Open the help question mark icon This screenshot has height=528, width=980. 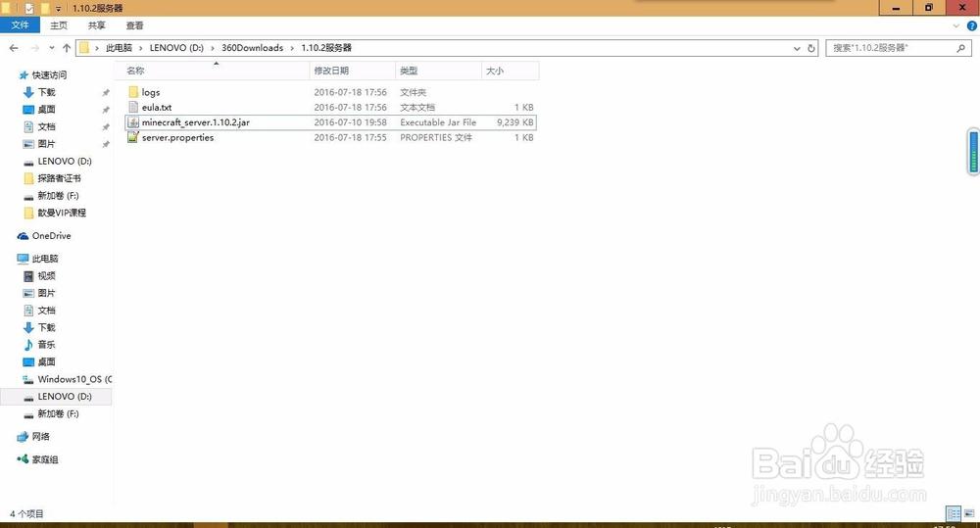click(x=972, y=25)
